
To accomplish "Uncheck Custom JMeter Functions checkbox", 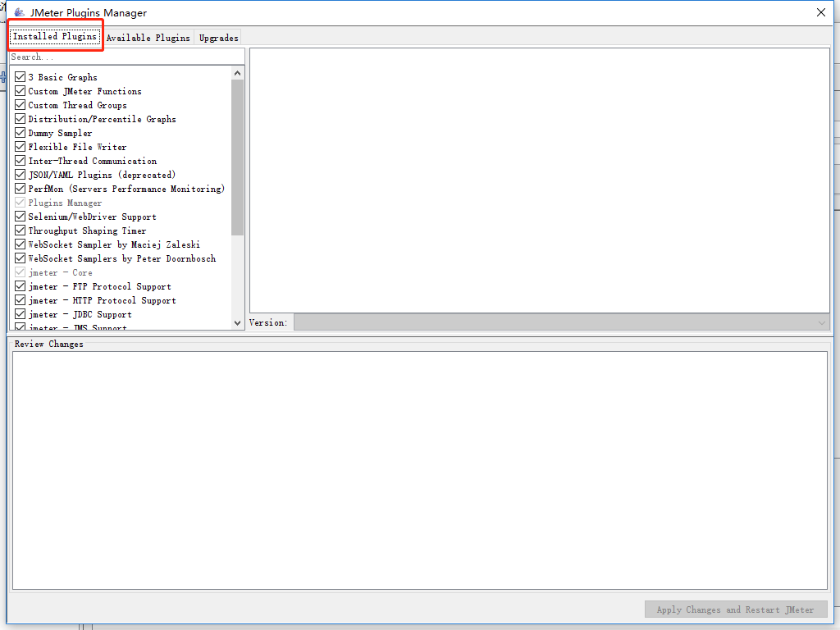I will point(20,90).
